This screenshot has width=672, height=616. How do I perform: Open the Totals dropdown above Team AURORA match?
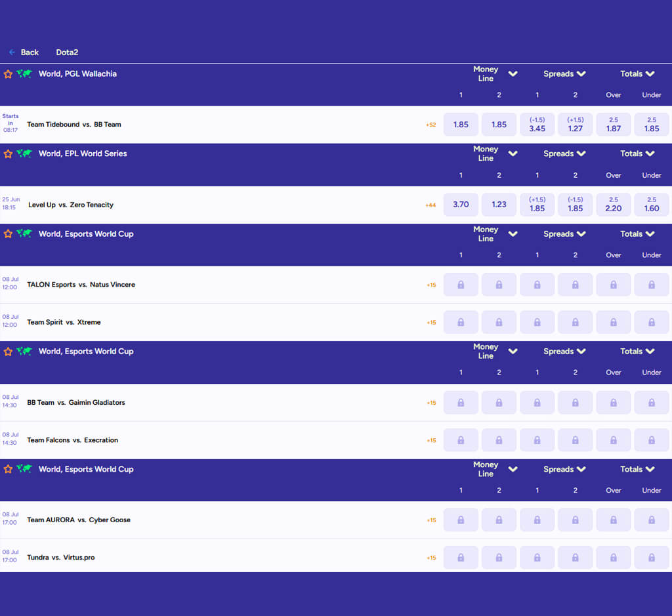(650, 469)
